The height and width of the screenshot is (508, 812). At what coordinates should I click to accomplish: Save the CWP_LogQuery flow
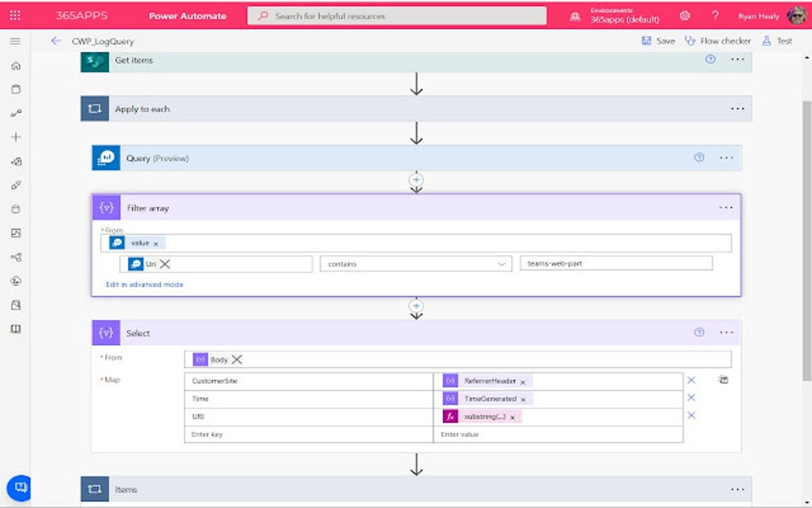pyautogui.click(x=659, y=39)
